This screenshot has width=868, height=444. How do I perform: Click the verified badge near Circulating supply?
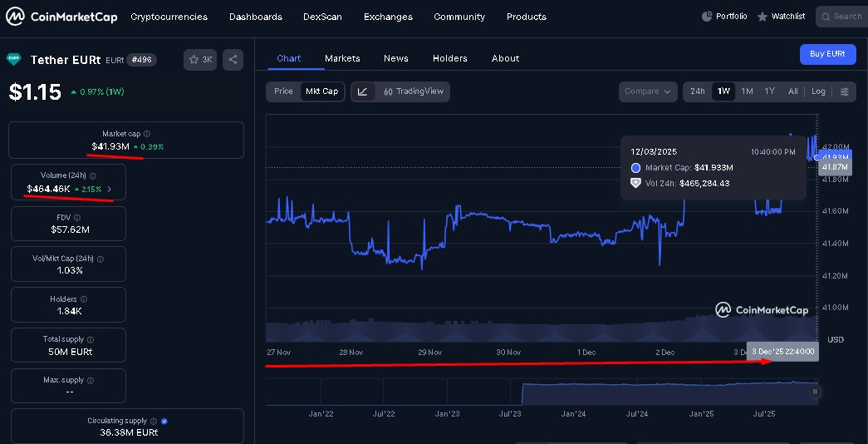(x=164, y=422)
